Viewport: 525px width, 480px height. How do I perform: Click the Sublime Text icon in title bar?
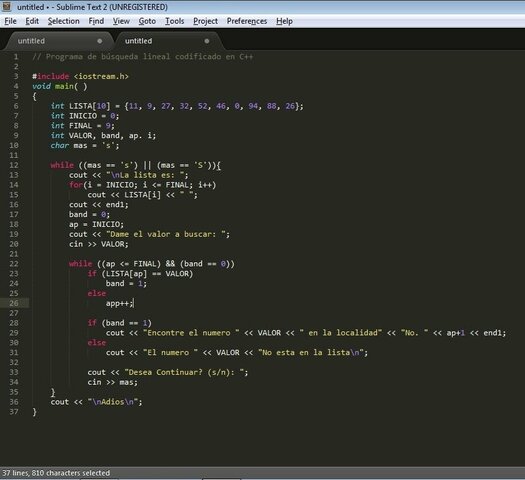coord(7,6)
